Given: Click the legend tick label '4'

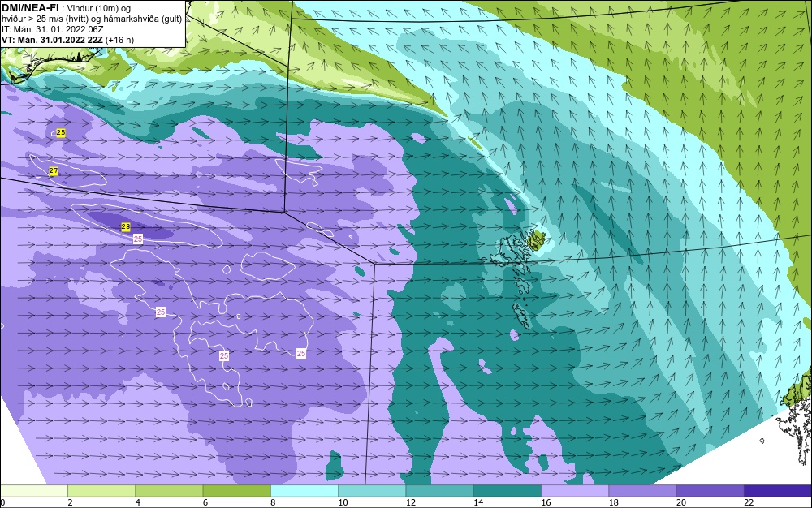Looking at the screenshot, I should pyautogui.click(x=138, y=502).
